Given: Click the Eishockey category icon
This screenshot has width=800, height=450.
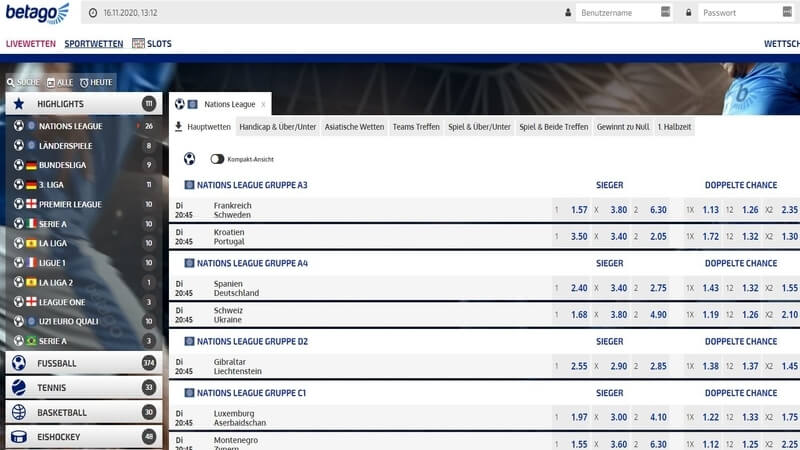Looking at the screenshot, I should pos(19,437).
